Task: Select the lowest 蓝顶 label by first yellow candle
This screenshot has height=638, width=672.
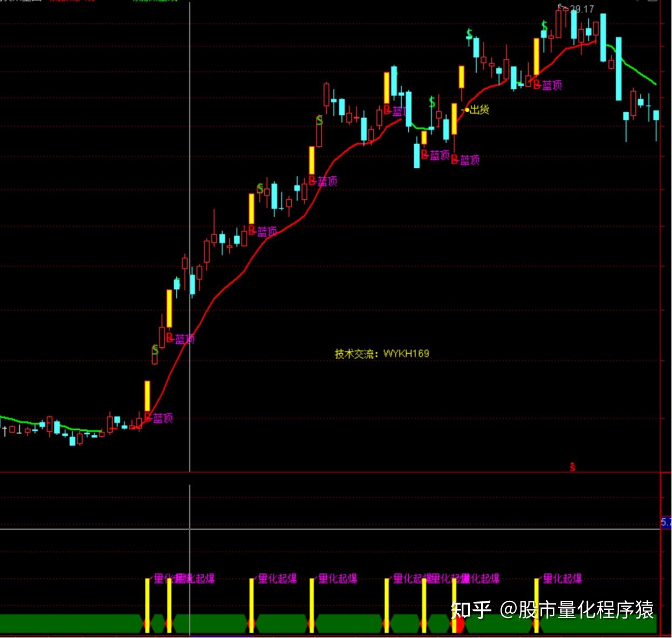Action: tap(163, 418)
